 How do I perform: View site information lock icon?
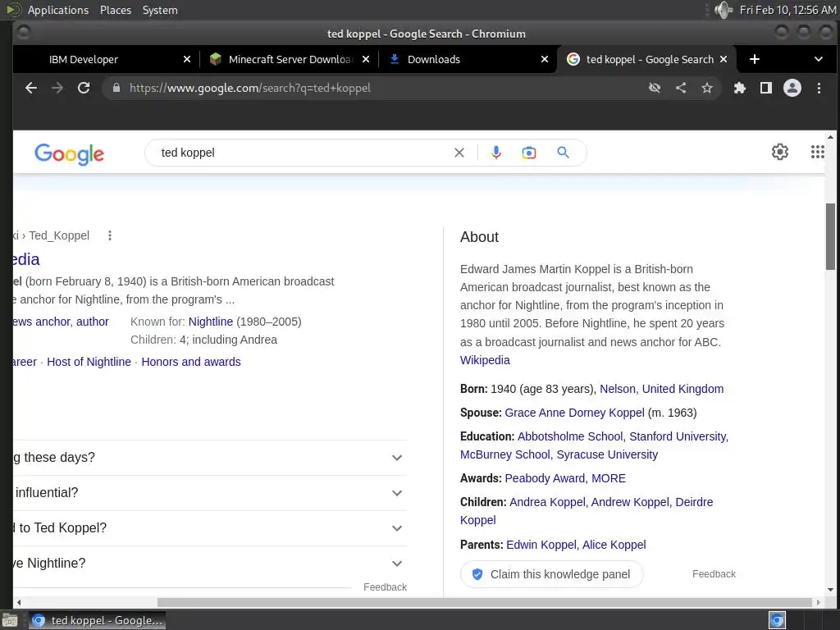pyautogui.click(x=116, y=88)
